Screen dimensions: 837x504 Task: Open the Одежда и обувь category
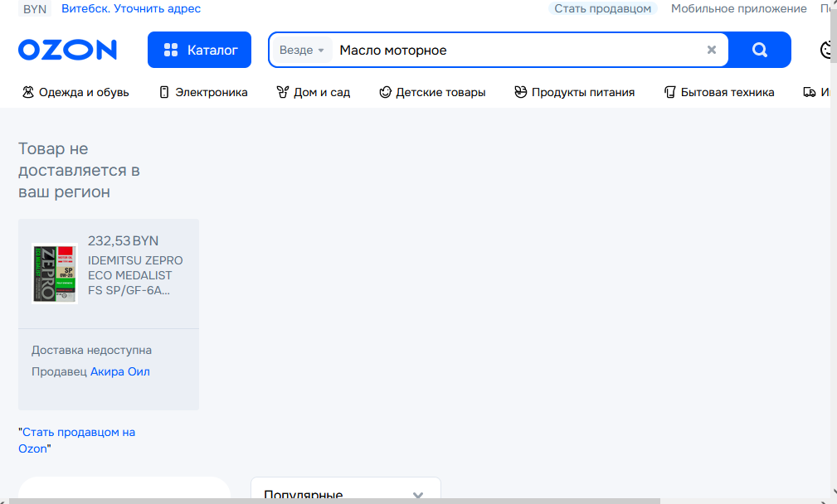[x=75, y=92]
